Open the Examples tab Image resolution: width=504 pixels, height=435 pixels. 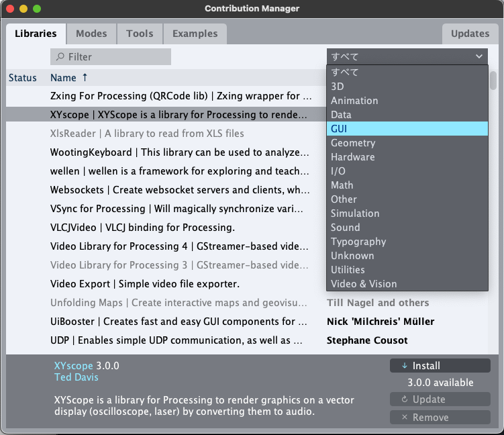pos(195,34)
